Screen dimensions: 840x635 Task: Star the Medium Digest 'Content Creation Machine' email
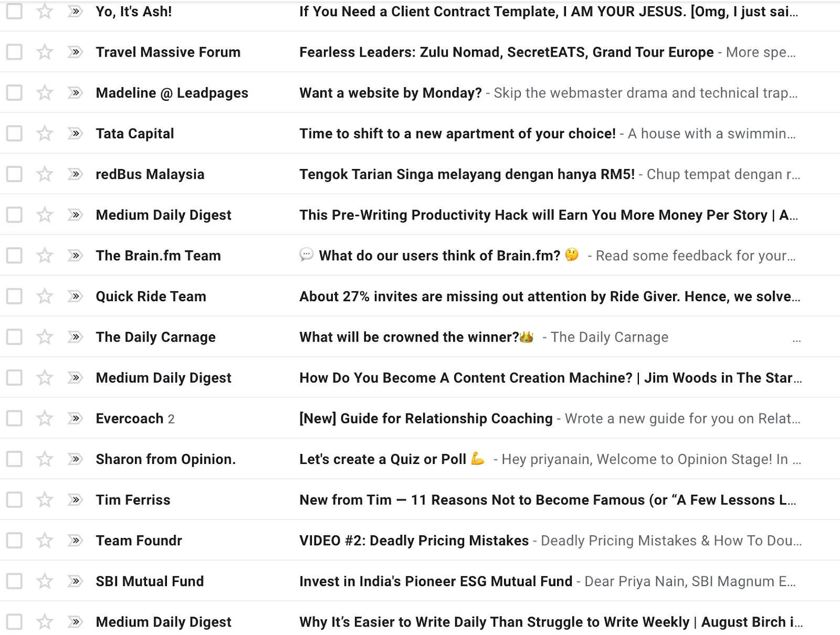[x=45, y=378]
